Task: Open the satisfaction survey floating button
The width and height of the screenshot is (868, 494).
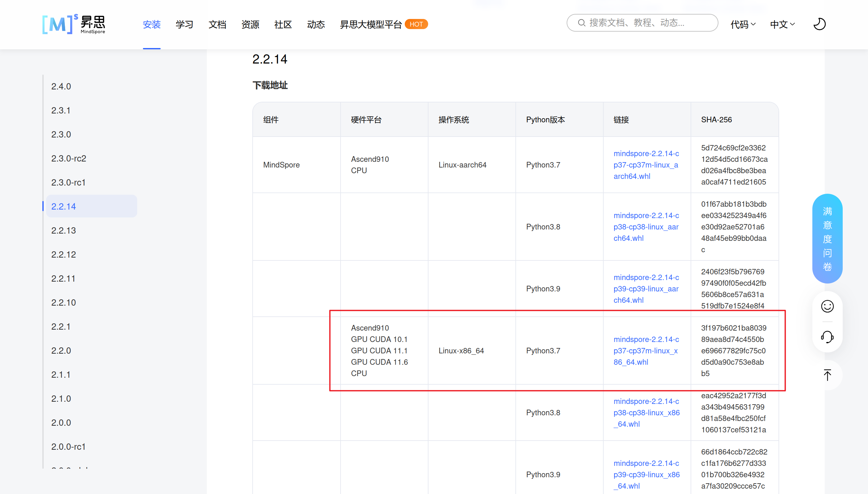Action: pyautogui.click(x=827, y=239)
